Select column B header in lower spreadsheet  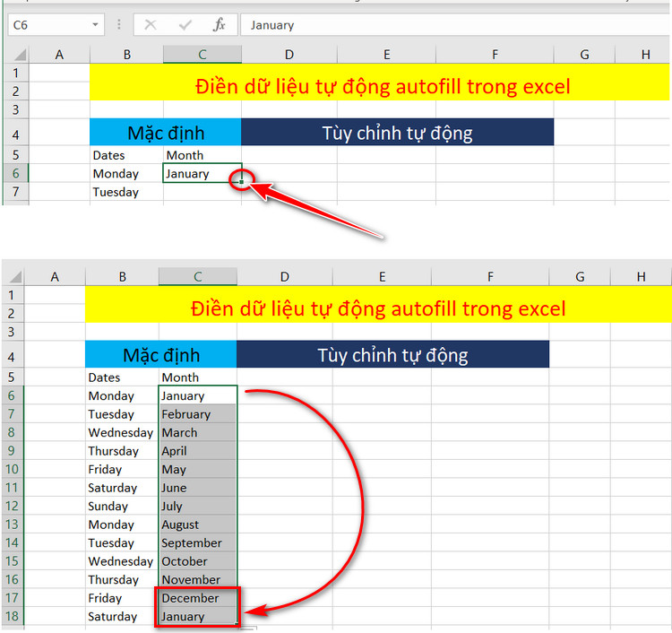click(122, 277)
